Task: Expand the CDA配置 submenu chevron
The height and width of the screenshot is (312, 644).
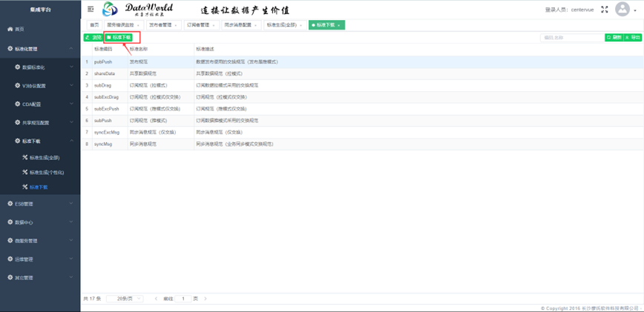Action: click(71, 104)
